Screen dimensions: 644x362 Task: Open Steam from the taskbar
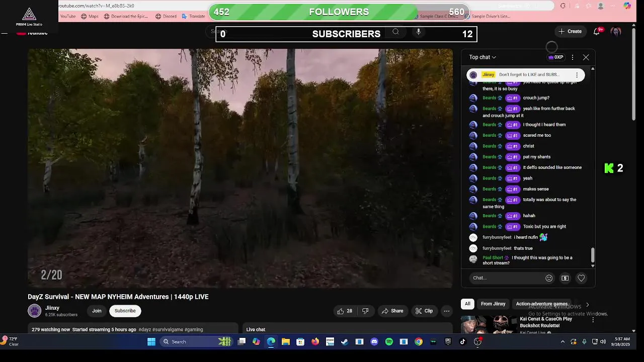(x=345, y=341)
